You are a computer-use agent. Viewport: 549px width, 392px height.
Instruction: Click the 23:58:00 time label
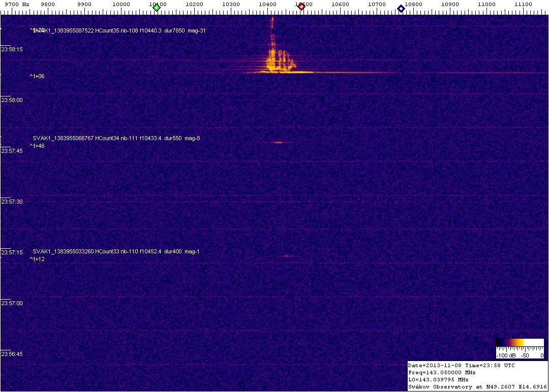[x=12, y=100]
